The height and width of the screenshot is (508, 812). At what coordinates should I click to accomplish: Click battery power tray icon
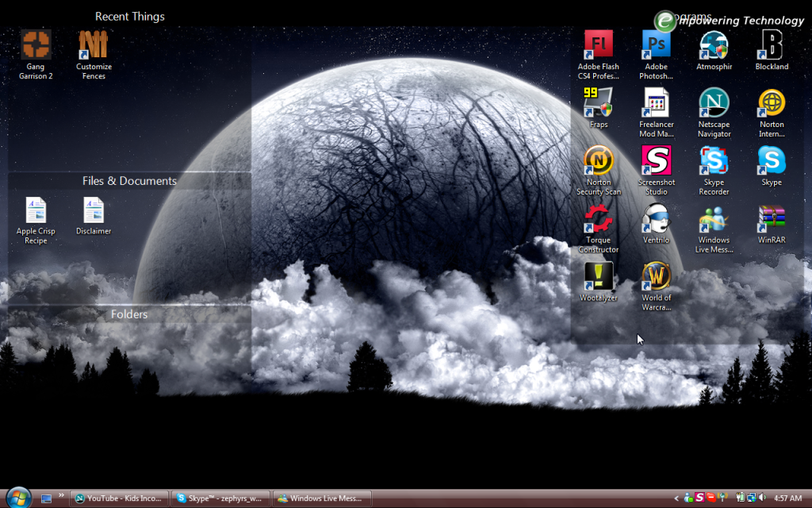740,498
